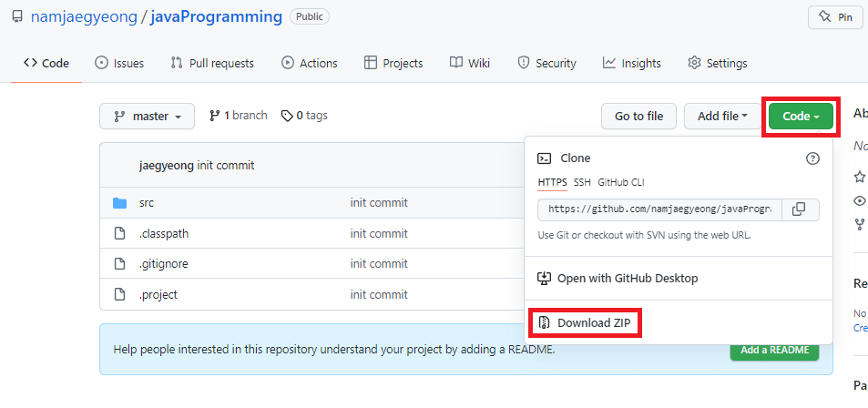Image resolution: width=868 pixels, height=408 pixels.
Task: Open the clone help question mark icon
Action: click(812, 158)
